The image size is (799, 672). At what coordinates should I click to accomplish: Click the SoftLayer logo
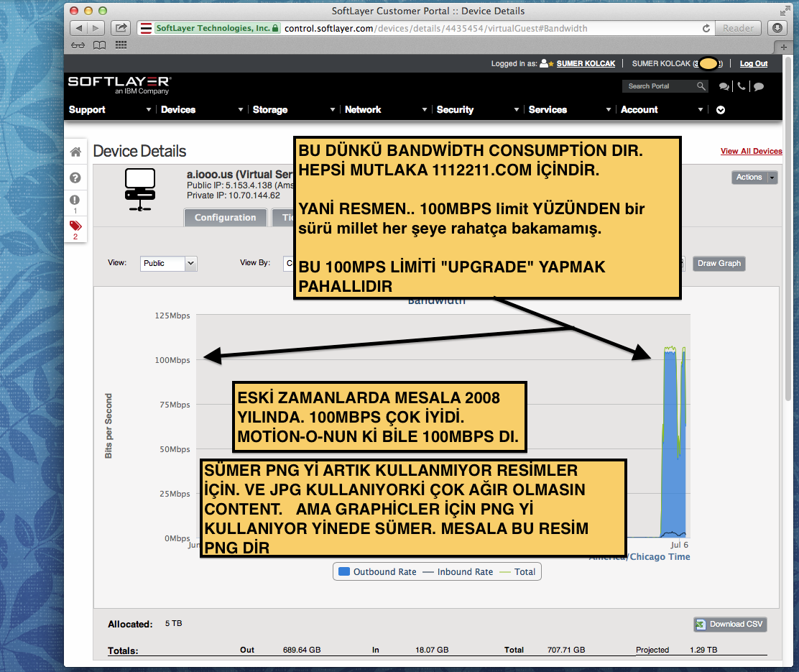[x=120, y=85]
